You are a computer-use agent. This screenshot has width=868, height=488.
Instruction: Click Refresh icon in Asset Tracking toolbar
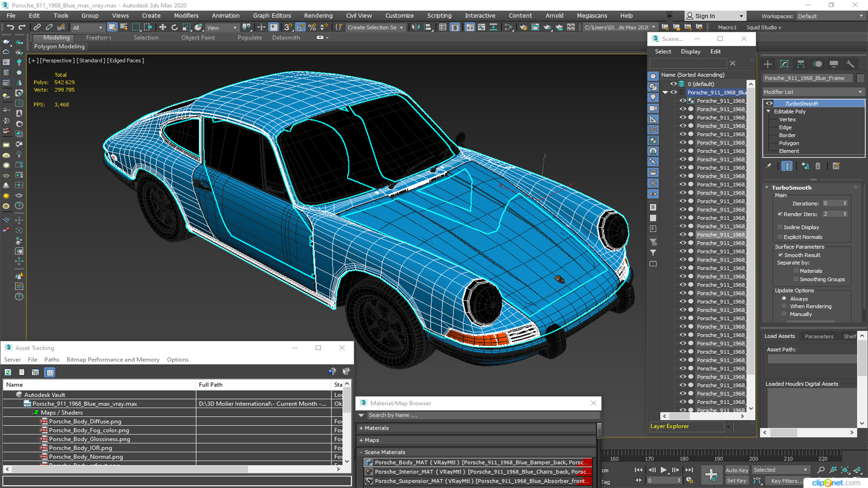click(x=8, y=372)
